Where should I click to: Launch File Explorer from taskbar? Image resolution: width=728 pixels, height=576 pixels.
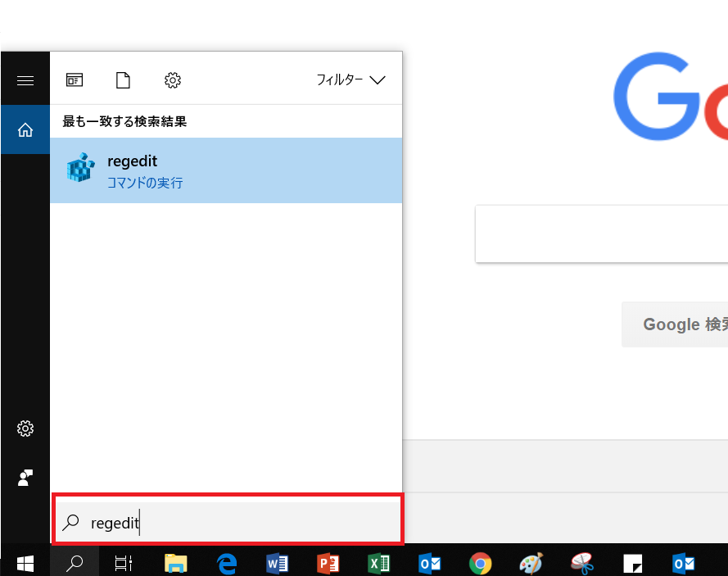pyautogui.click(x=175, y=564)
